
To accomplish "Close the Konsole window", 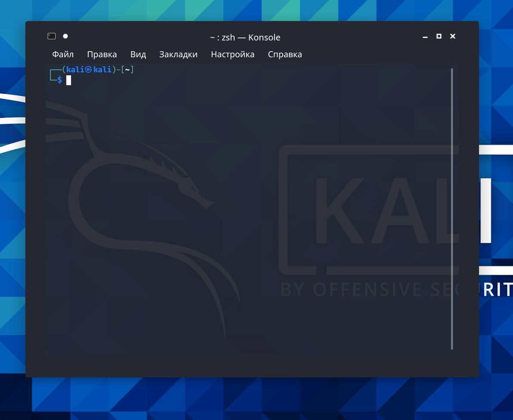I will click(x=453, y=36).
